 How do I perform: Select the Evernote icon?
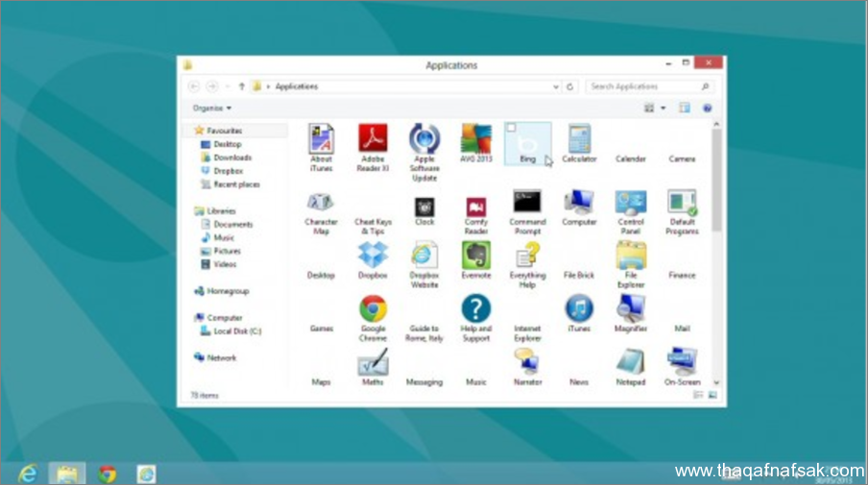tap(476, 255)
